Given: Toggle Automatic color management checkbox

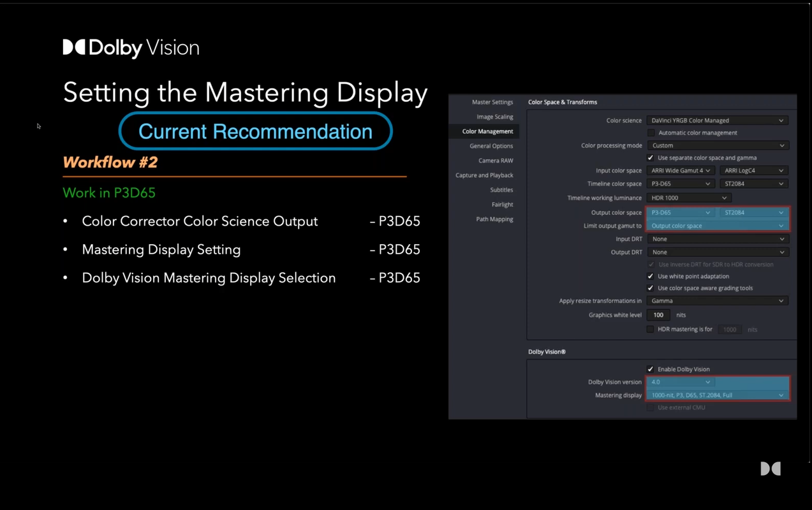Looking at the screenshot, I should tap(651, 133).
